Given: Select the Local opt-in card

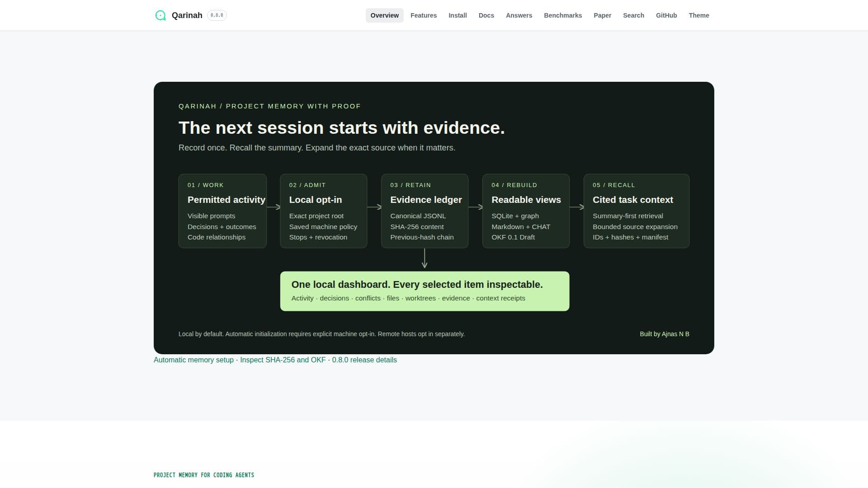Looking at the screenshot, I should pos(323,211).
